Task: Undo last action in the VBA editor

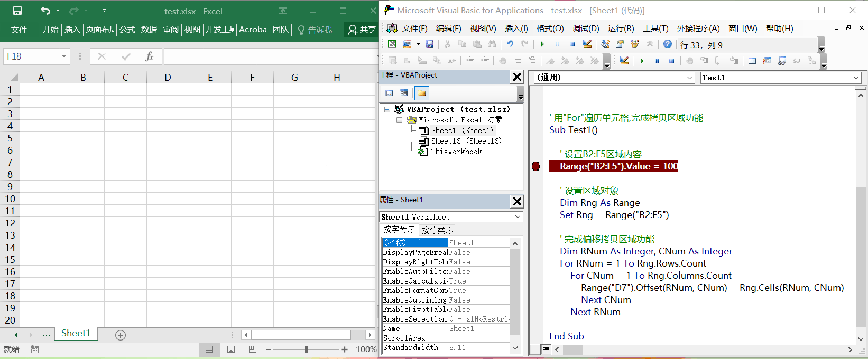Action: [510, 44]
